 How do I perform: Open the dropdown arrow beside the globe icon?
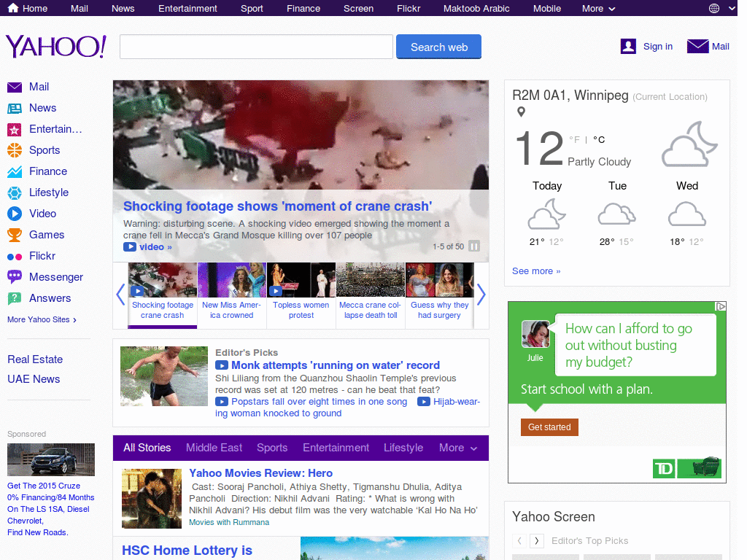click(732, 8)
